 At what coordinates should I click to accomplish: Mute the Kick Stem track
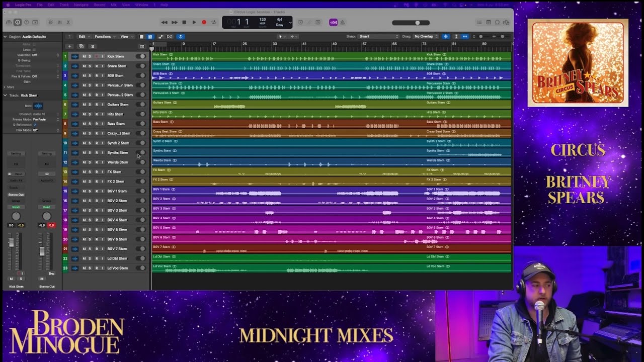(84, 56)
